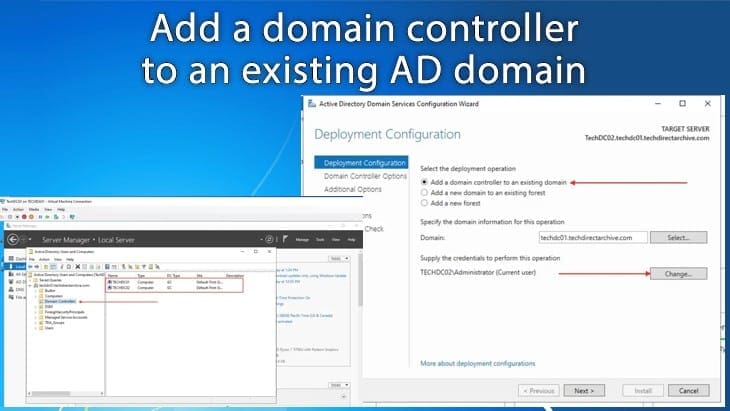Click the New Organizational Unit folder icon in ADUC toolbar
Screen dimensions: 730x411
pos(137,266)
